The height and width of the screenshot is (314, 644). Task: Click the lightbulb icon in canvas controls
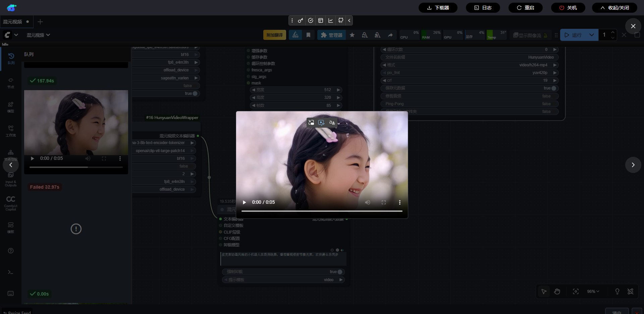pyautogui.click(x=617, y=292)
